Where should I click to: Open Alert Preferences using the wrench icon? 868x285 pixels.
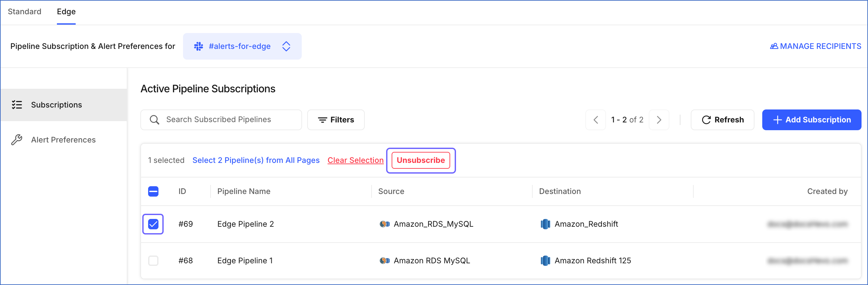16,139
